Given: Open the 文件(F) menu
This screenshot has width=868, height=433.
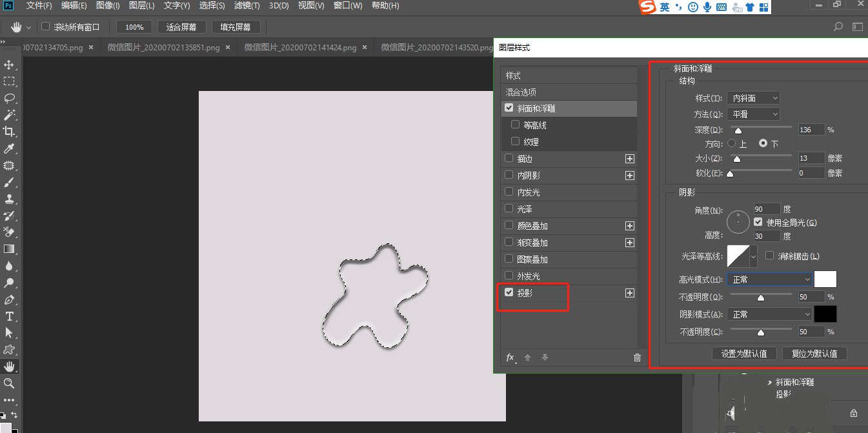Looking at the screenshot, I should 39,6.
